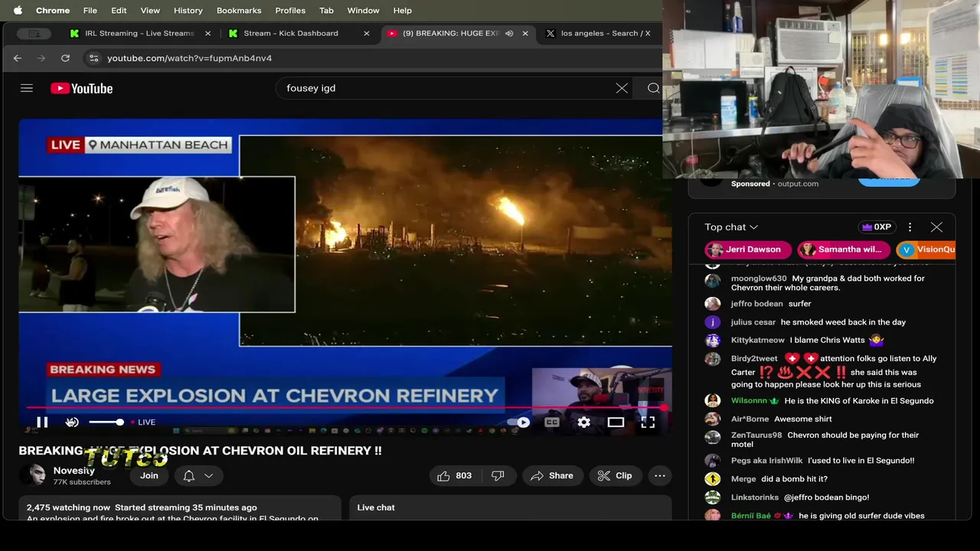This screenshot has width=980, height=551.
Task: Expand the notification preference chevron
Action: point(208,475)
